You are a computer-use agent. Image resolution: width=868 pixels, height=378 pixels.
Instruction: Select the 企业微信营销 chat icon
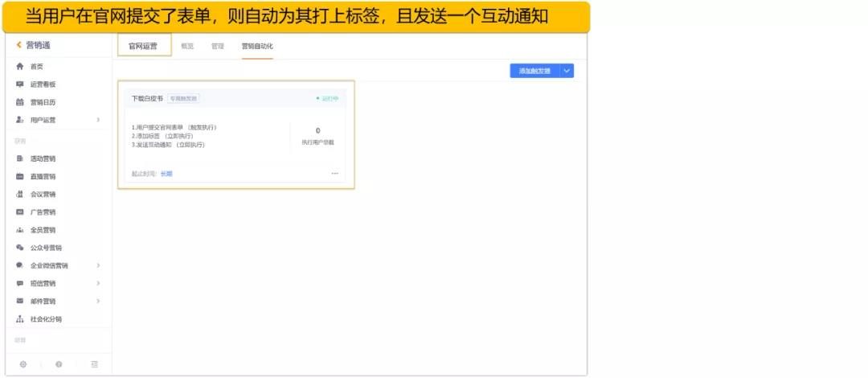[20, 265]
